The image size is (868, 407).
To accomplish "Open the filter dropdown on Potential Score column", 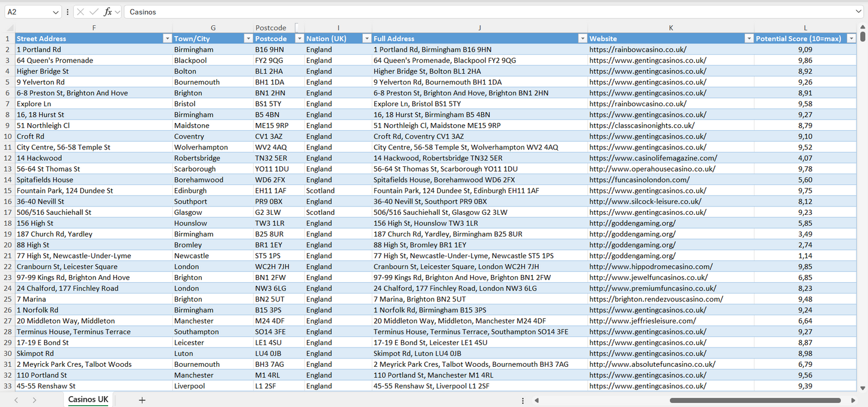I will tap(851, 38).
